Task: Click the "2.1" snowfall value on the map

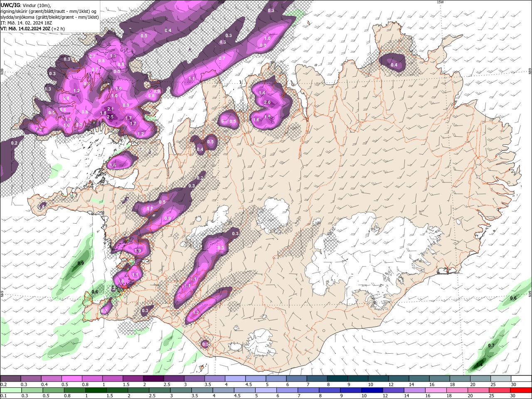Action: (111, 109)
